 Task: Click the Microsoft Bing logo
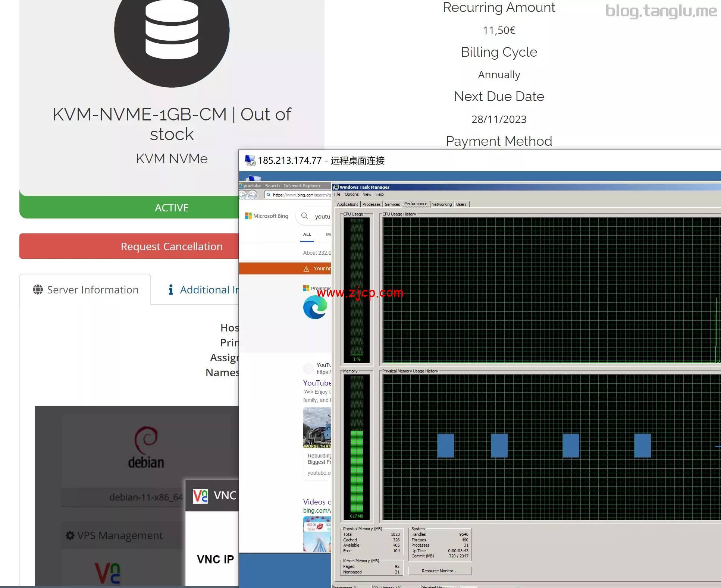point(267,216)
